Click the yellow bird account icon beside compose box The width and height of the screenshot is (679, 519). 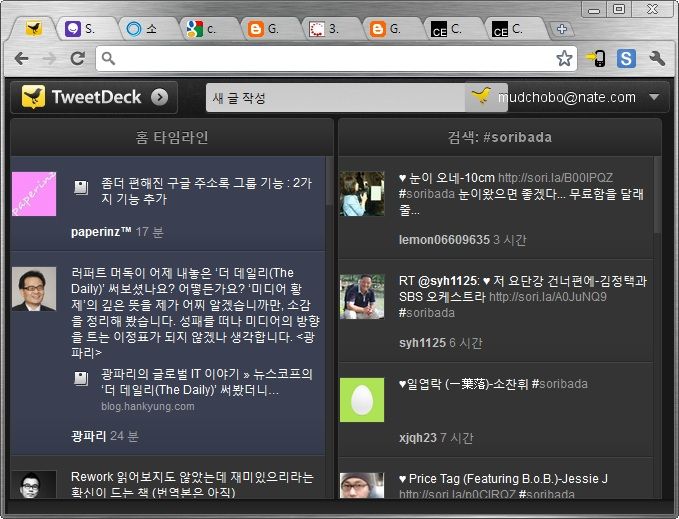tap(482, 96)
